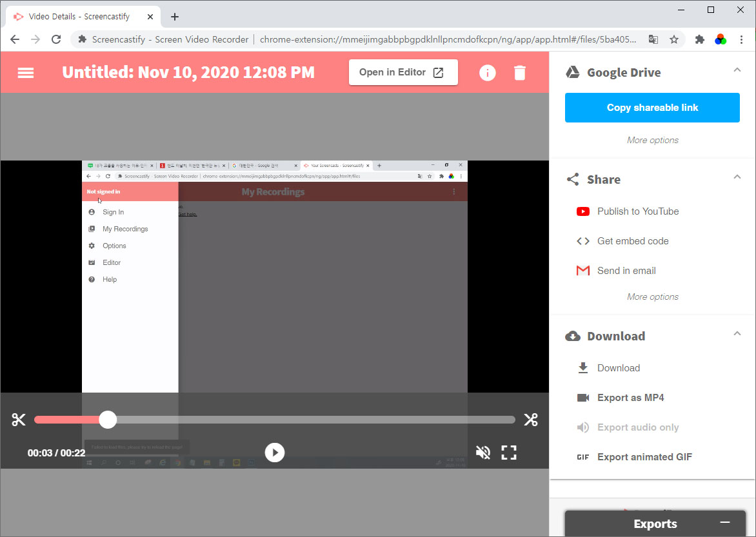This screenshot has height=537, width=756.
Task: Click the download arrow icon
Action: pos(582,368)
